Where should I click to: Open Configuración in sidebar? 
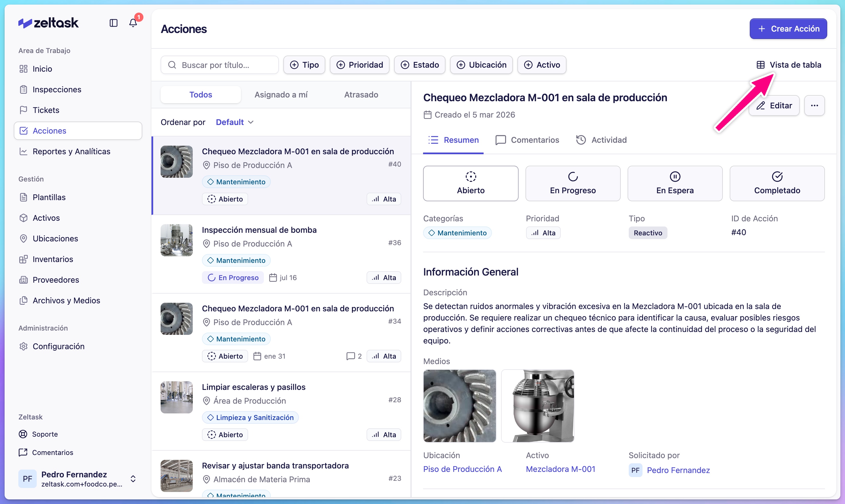(78, 346)
